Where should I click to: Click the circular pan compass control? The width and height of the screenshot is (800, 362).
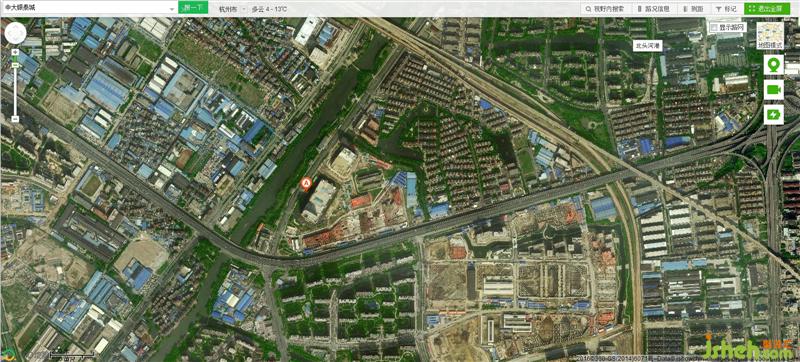[15, 34]
